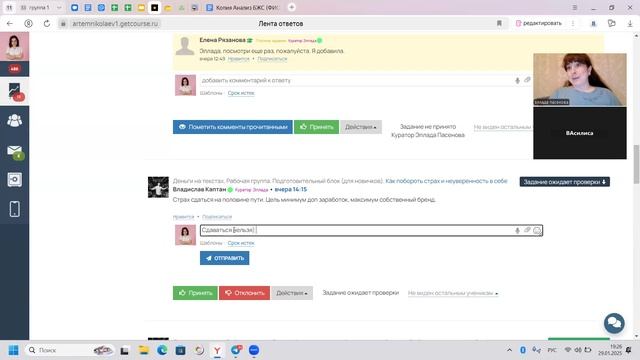Open Yandex Browser from the taskbar
640x360 pixels.
pos(217,350)
